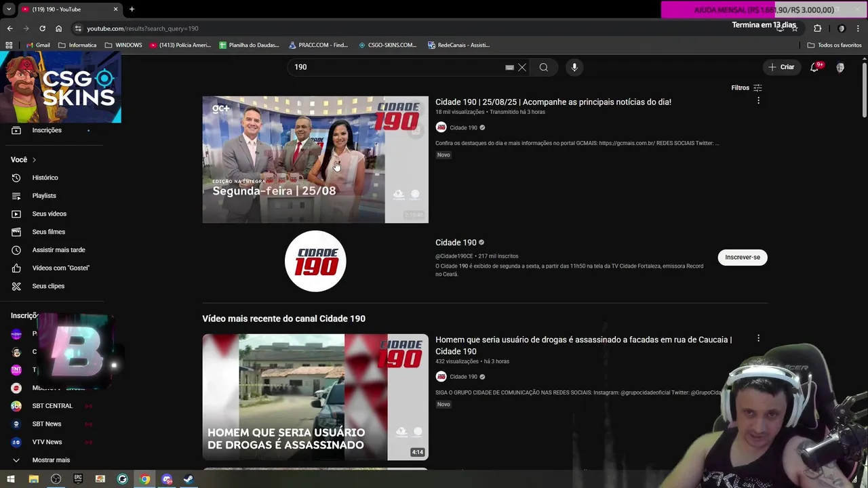Screen dimensions: 868x488
Task: Click the microphone voice search icon
Action: point(574,67)
